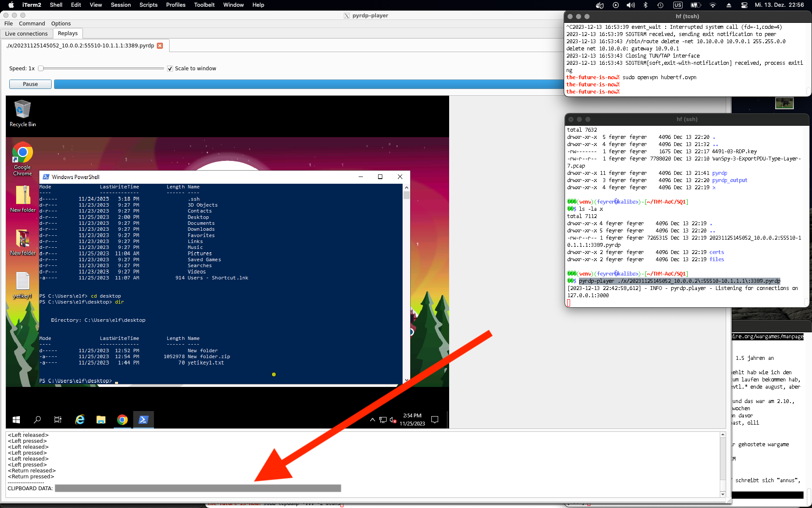Image resolution: width=812 pixels, height=508 pixels.
Task: Click the dog thumbnail behind terminal
Action: click(785, 103)
